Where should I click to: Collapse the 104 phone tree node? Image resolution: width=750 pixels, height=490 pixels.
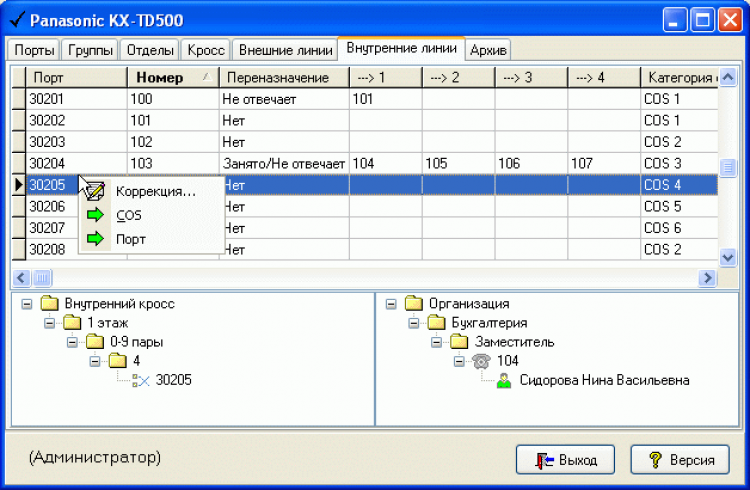459,361
